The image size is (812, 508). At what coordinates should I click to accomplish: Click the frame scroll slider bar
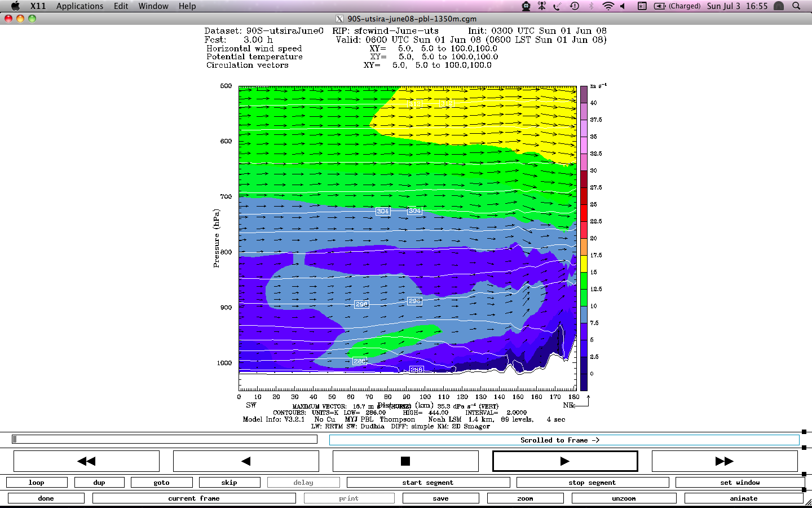coord(164,439)
